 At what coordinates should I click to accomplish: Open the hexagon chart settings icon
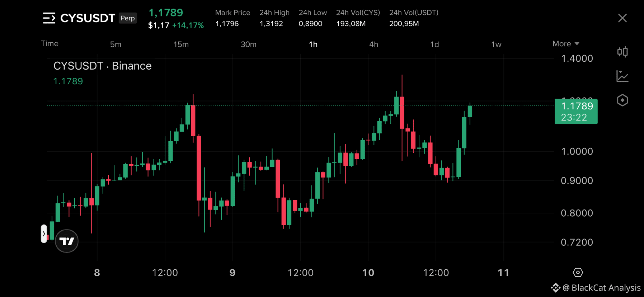pos(622,100)
